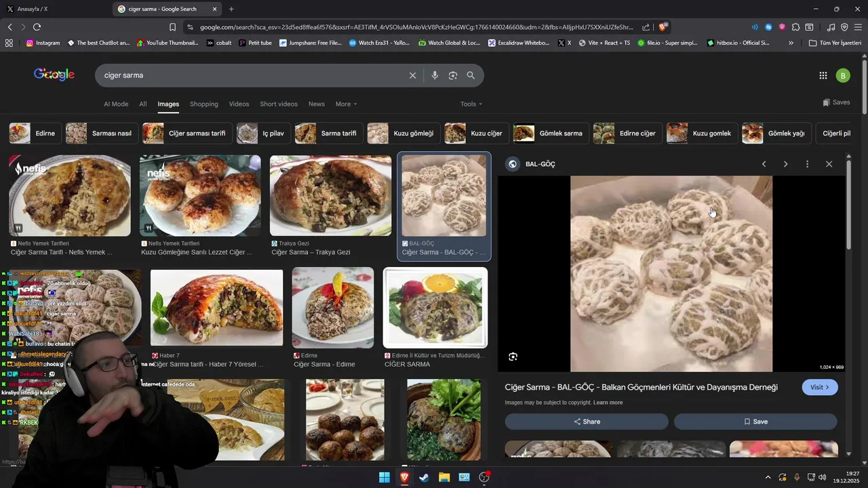Select the Kuzu gömleği suggestion chip
Viewport: 868px width, 488px height.
point(403,134)
